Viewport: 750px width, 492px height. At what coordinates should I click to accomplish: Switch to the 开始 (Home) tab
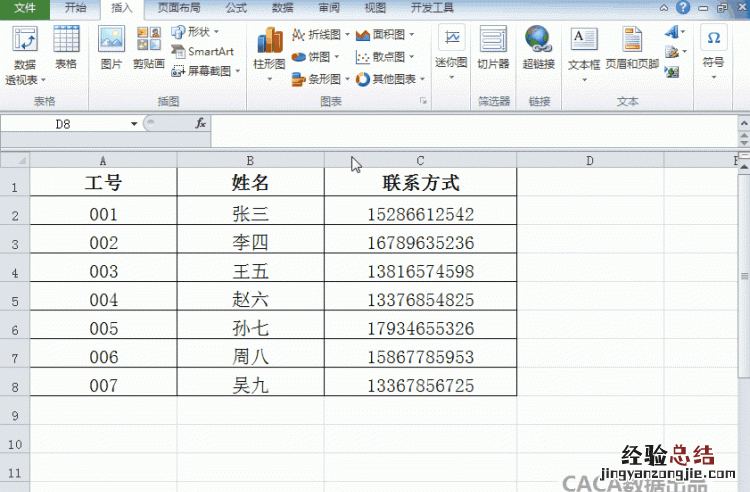[75, 8]
